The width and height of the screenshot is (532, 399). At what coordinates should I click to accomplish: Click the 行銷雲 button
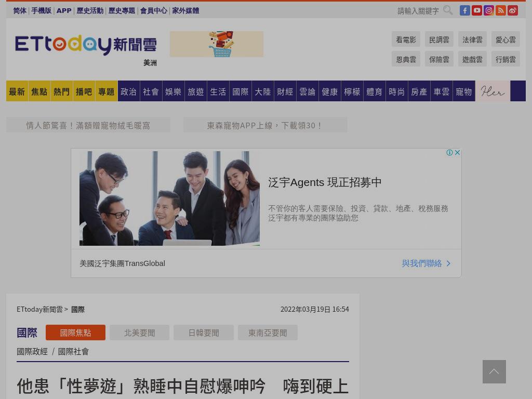click(506, 59)
